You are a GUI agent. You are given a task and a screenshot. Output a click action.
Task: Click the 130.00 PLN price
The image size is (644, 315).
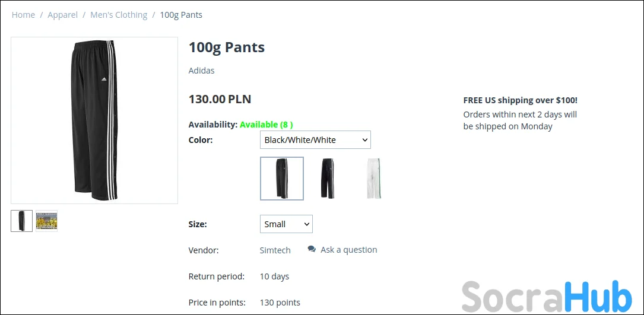click(220, 99)
